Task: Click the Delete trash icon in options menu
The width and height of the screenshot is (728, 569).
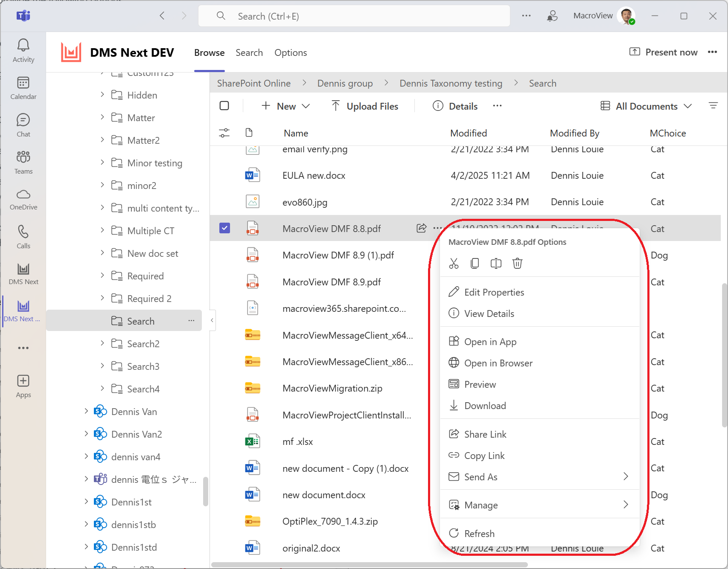Action: click(517, 264)
